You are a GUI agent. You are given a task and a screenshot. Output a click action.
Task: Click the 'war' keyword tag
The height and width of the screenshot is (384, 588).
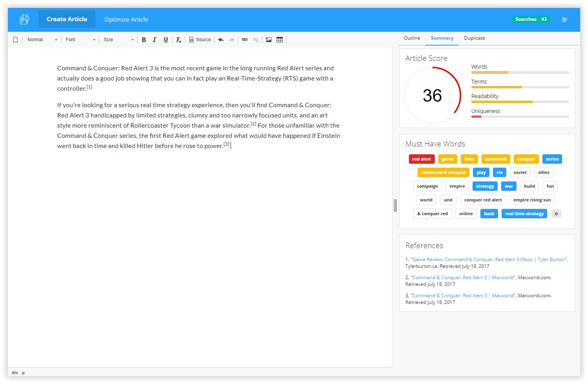(509, 186)
